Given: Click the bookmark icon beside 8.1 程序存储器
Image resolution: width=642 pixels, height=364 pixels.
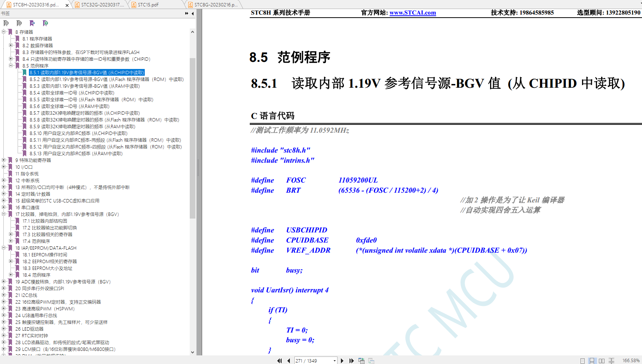Looking at the screenshot, I should point(17,39).
